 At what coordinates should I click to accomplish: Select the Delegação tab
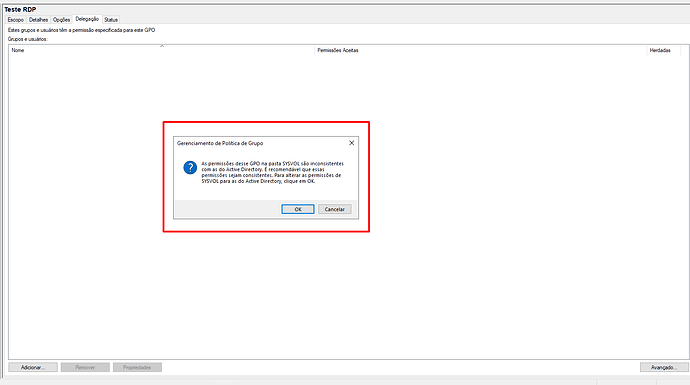87,19
